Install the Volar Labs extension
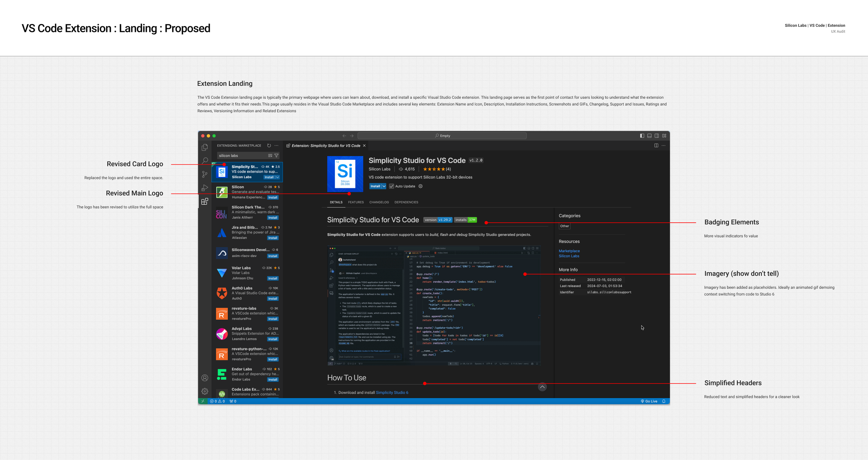The height and width of the screenshot is (460, 868). (x=273, y=278)
